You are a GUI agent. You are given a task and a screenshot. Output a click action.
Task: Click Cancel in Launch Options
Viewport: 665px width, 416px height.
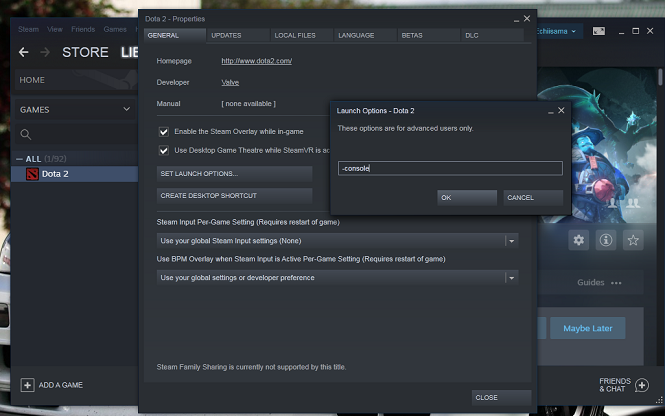click(533, 198)
